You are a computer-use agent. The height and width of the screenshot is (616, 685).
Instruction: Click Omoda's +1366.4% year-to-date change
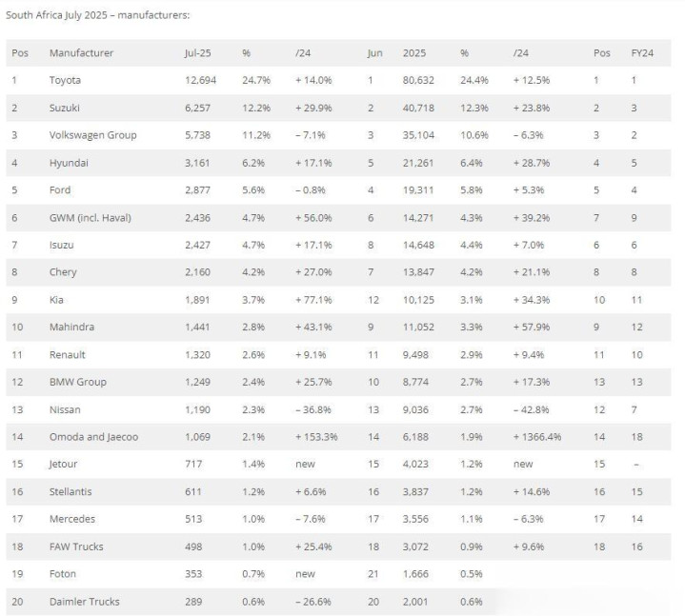point(537,437)
